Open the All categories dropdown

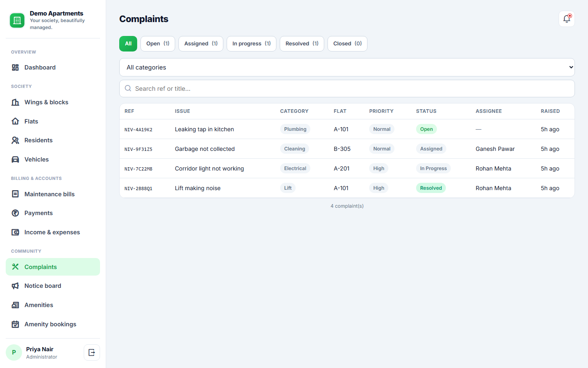347,67
